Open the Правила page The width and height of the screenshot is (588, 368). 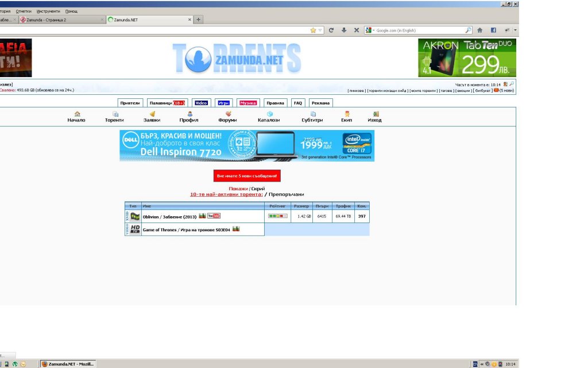point(275,103)
